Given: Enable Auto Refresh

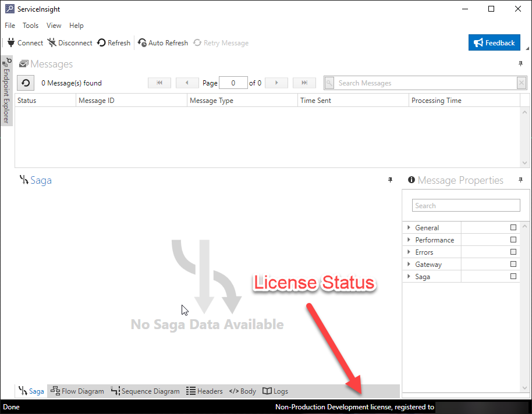Looking at the screenshot, I should click(163, 42).
